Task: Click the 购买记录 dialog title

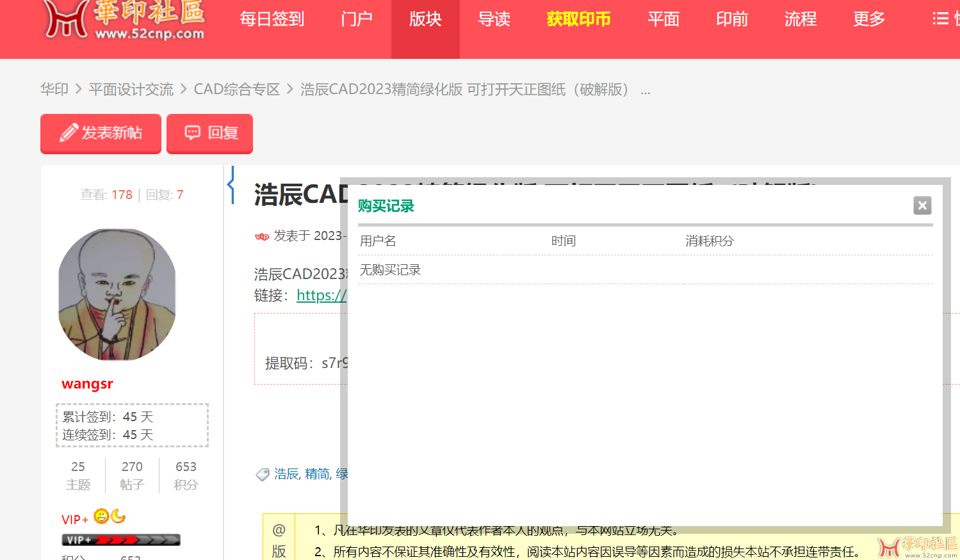Action: pyautogui.click(x=386, y=206)
